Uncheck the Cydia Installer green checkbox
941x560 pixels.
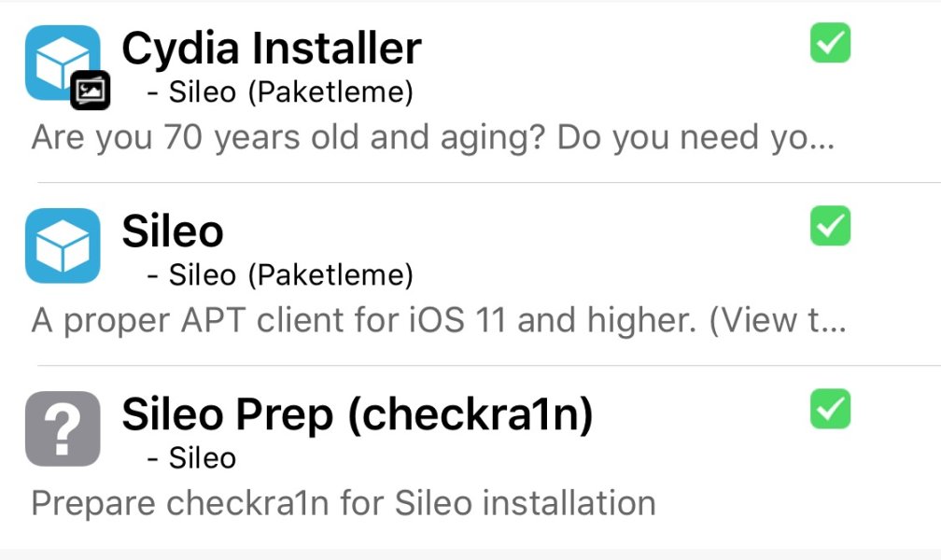click(x=830, y=43)
